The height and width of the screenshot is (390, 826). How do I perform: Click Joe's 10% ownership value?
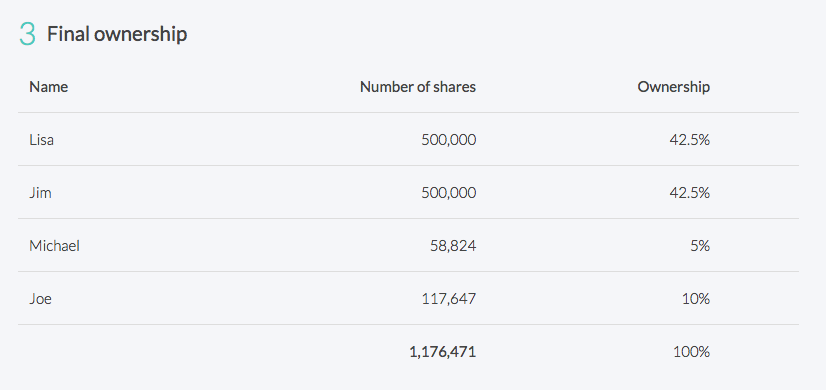click(x=695, y=299)
